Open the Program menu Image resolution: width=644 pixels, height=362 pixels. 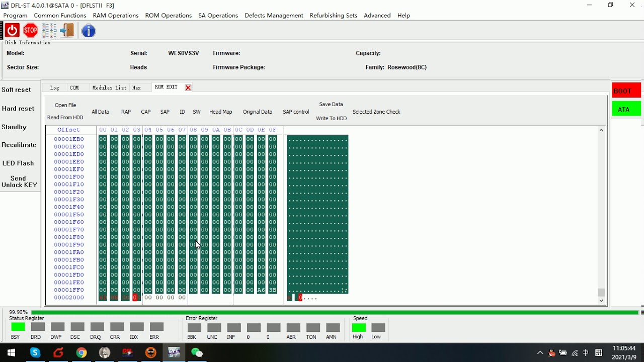pyautogui.click(x=15, y=15)
